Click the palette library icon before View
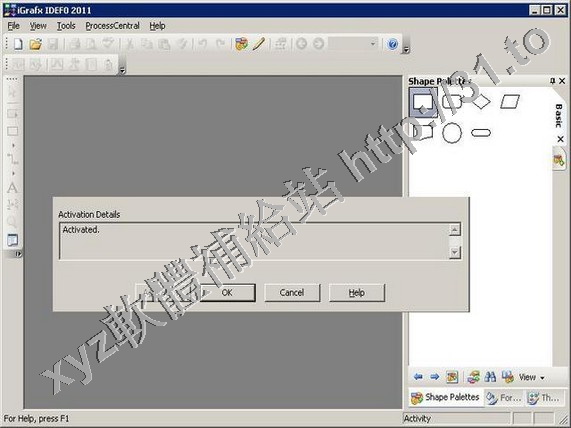 pyautogui.click(x=508, y=377)
